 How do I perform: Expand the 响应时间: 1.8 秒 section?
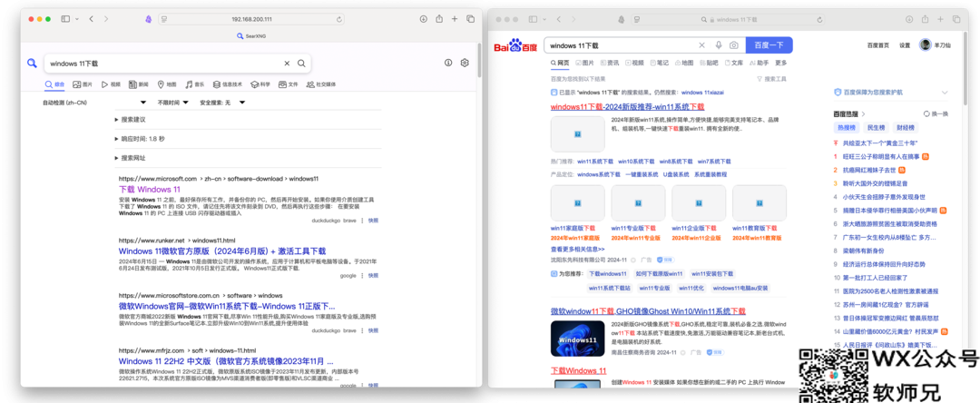(x=140, y=139)
